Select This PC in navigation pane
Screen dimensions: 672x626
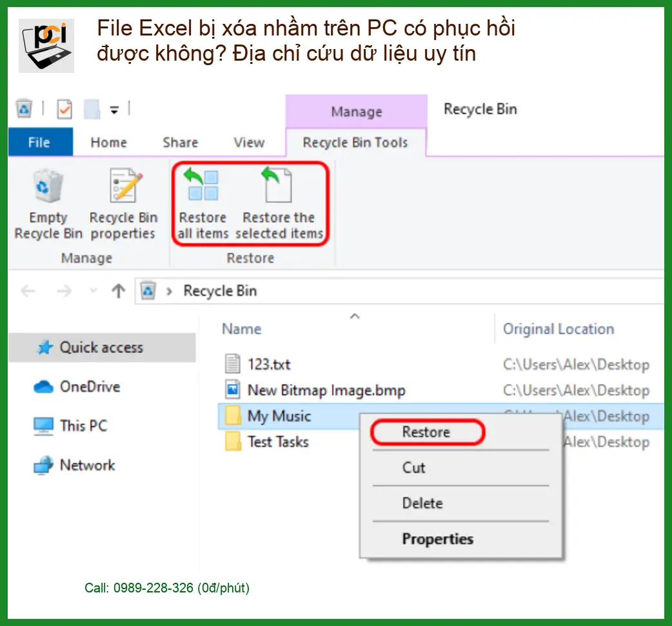[84, 426]
